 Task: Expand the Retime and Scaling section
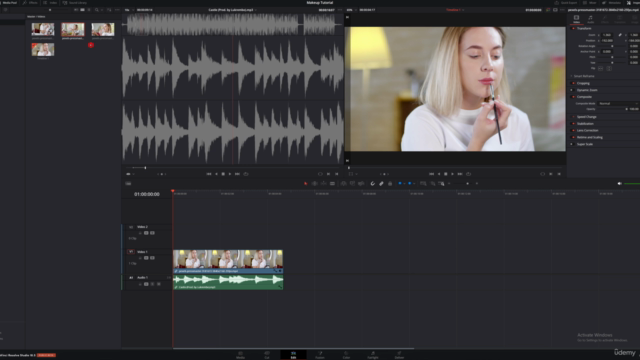(x=589, y=137)
